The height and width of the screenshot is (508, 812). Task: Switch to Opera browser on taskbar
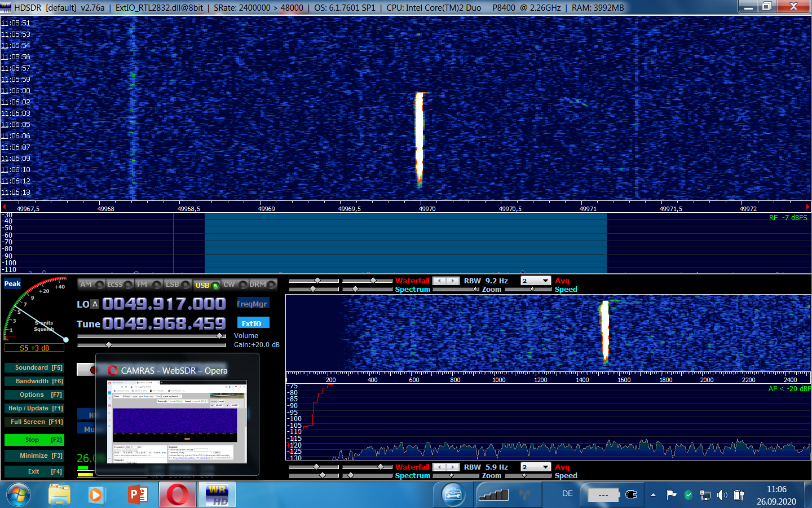(x=178, y=495)
